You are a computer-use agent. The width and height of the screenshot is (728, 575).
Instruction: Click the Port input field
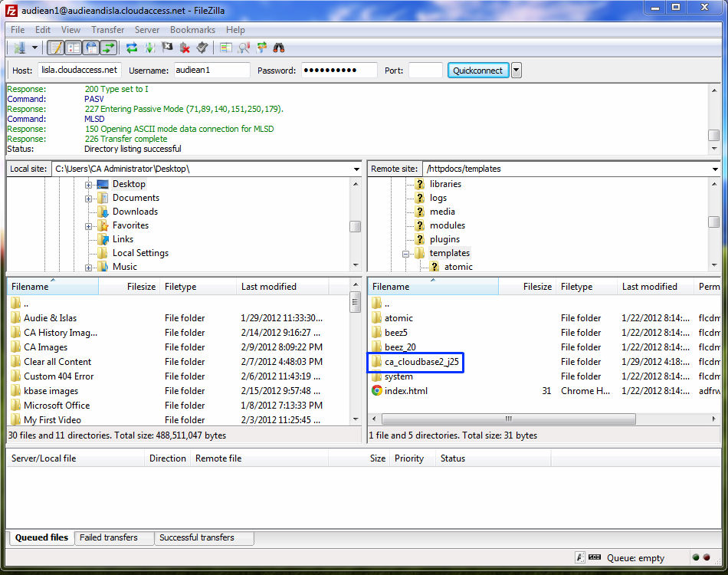425,70
